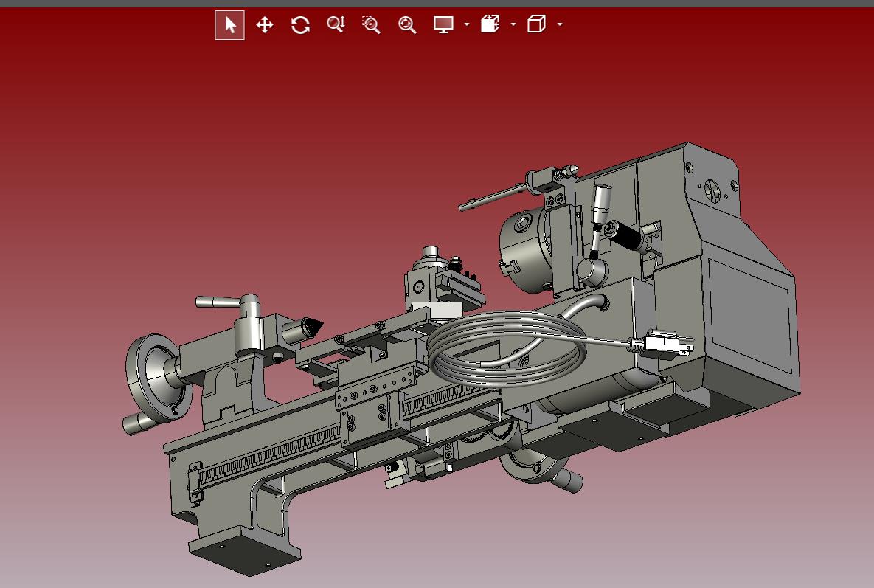The width and height of the screenshot is (874, 588).
Task: Open the dropdown next to the cube icon
Action: 560,24
